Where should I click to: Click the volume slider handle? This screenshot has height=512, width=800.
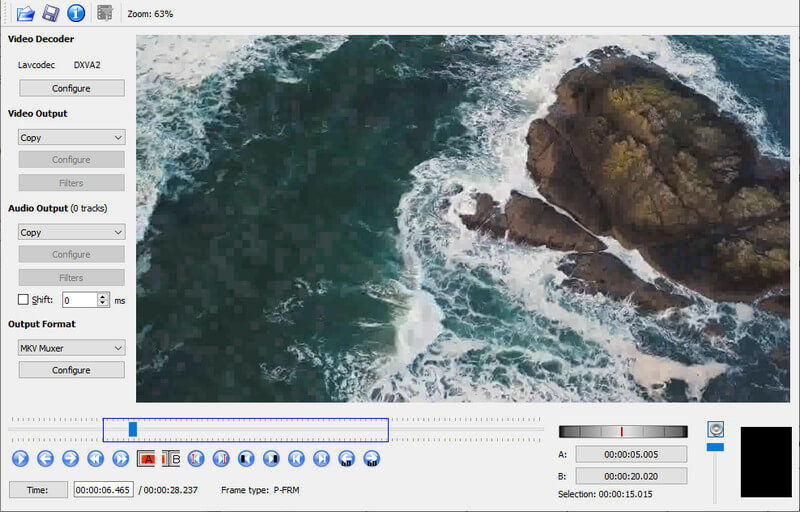[715, 447]
